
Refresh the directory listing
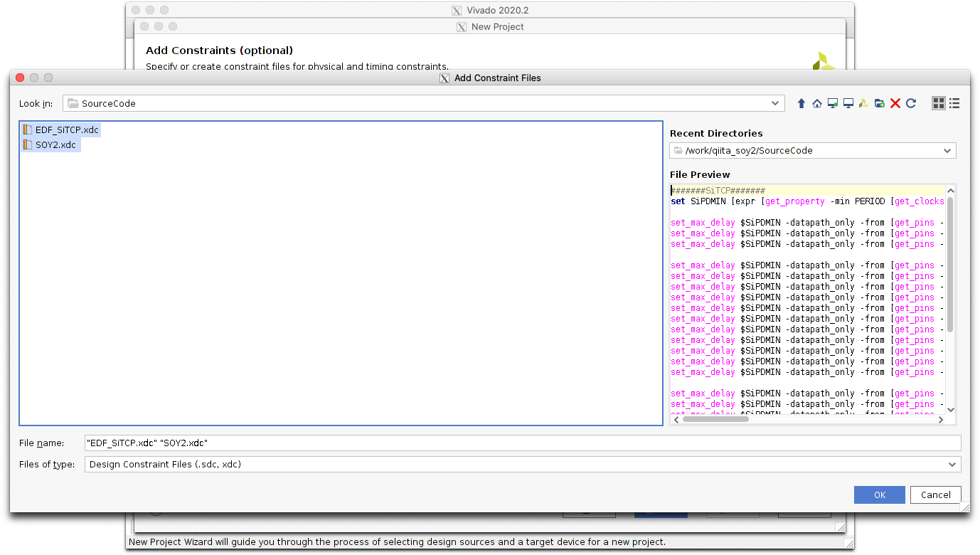(x=911, y=103)
